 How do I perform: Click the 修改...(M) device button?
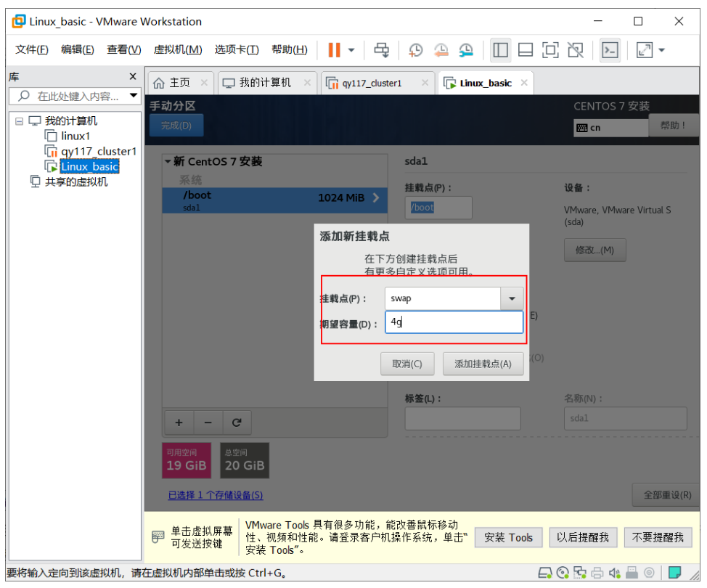(594, 250)
